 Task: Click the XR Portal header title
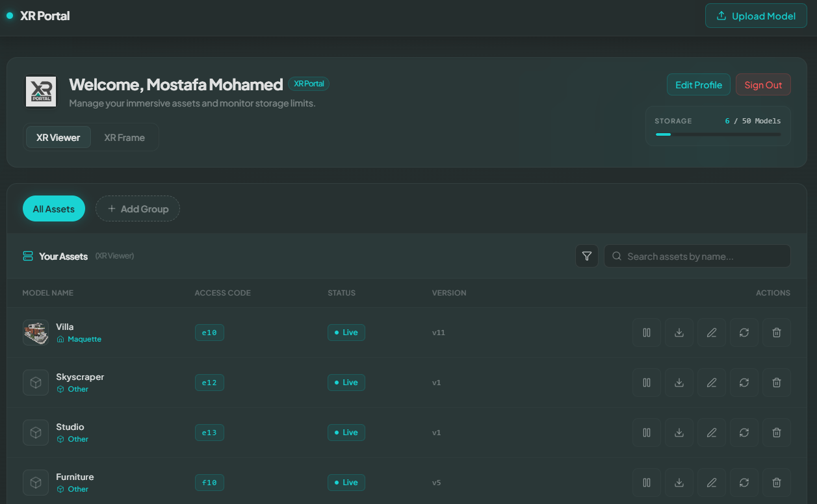45,16
